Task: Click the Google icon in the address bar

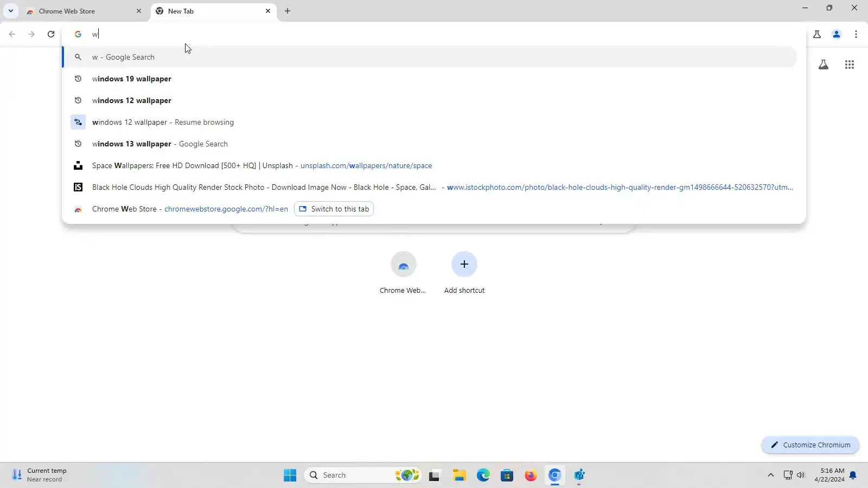Action: point(78,34)
